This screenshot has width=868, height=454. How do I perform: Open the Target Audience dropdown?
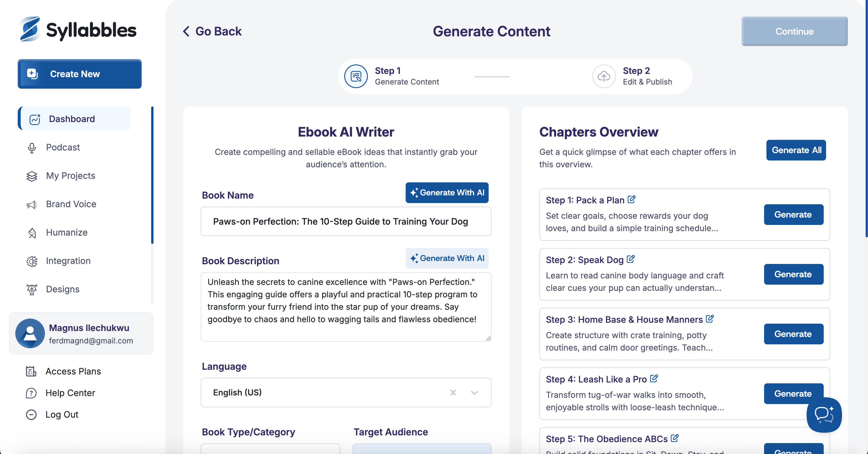click(x=422, y=449)
